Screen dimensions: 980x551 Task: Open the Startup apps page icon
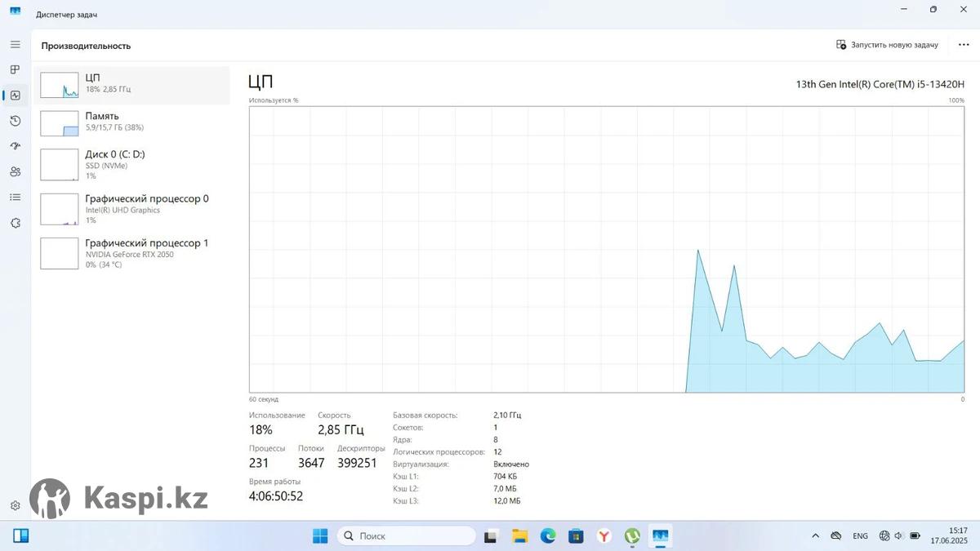(x=15, y=146)
